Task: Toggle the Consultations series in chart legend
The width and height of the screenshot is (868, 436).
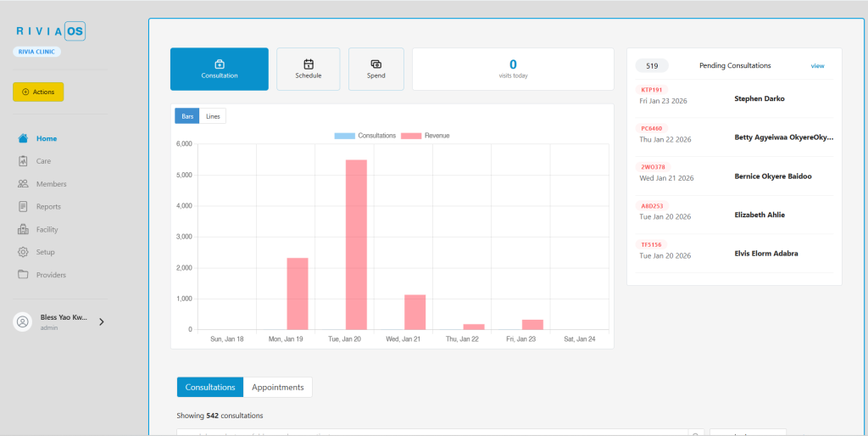Action: pyautogui.click(x=366, y=136)
